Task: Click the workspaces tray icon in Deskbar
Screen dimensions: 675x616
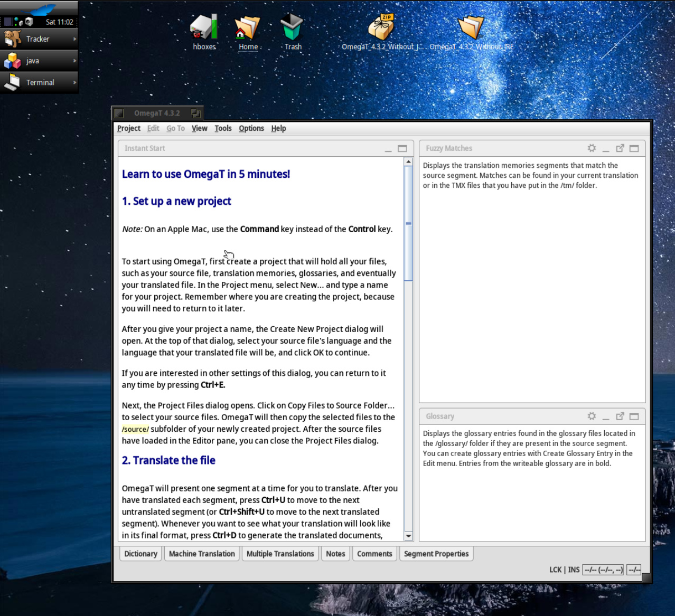Action: 8,22
